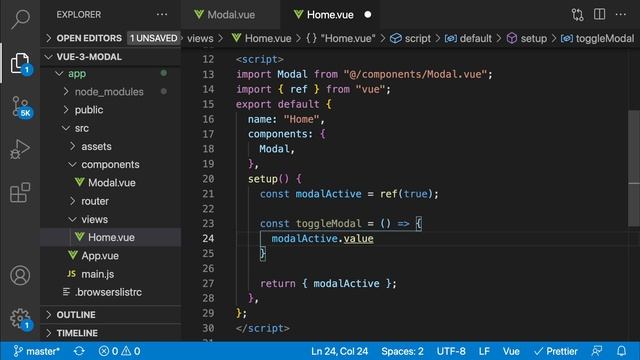The width and height of the screenshot is (640, 360).
Task: Open Modal.vue in the file tree
Action: [110, 183]
